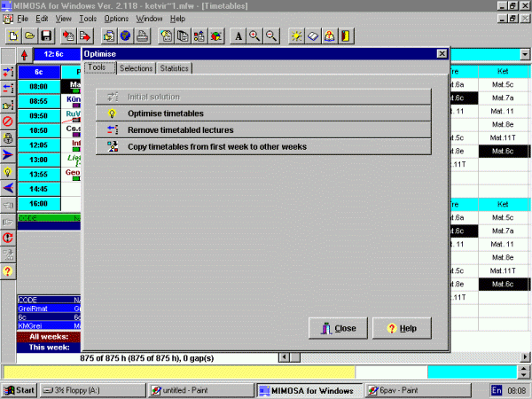Click the open folder toolbar icon

(x=29, y=36)
